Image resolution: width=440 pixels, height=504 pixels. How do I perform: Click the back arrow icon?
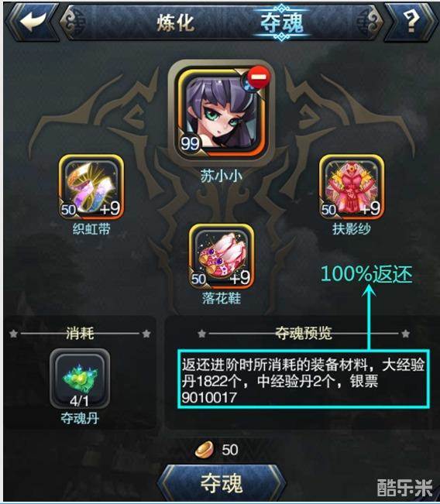pyautogui.click(x=33, y=21)
